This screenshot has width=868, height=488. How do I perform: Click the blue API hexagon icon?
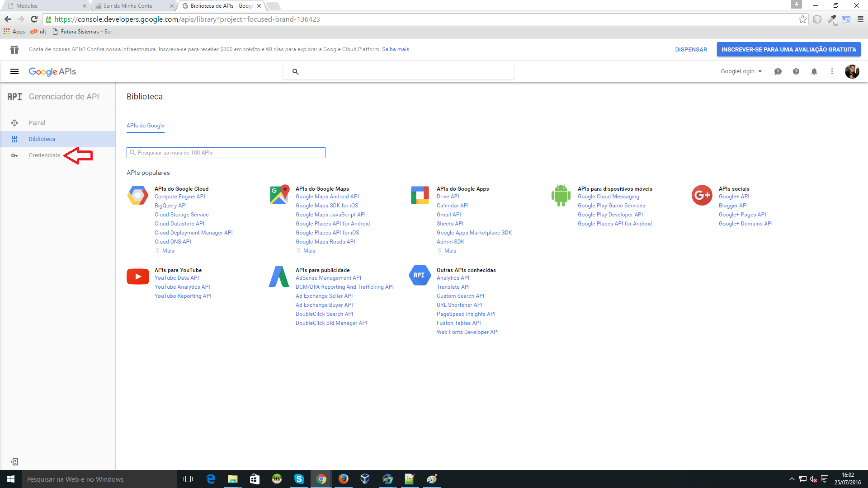tap(420, 275)
